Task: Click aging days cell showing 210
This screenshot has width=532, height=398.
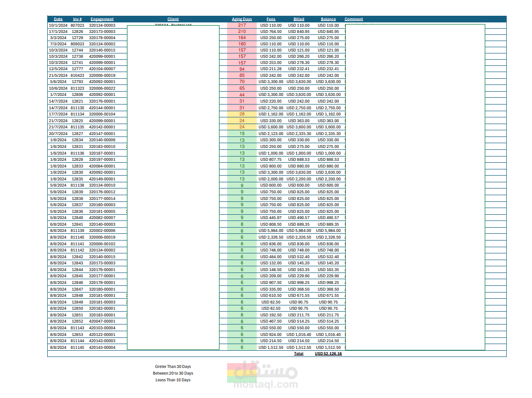Action: pos(242,31)
